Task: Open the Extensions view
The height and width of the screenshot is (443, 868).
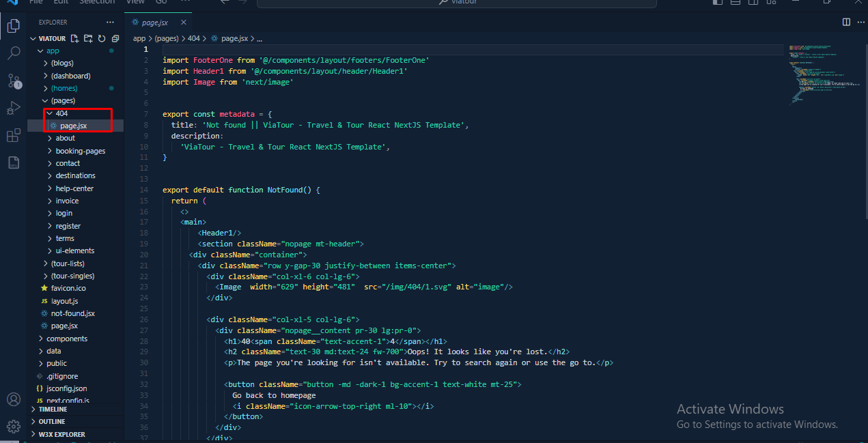Action: point(14,136)
